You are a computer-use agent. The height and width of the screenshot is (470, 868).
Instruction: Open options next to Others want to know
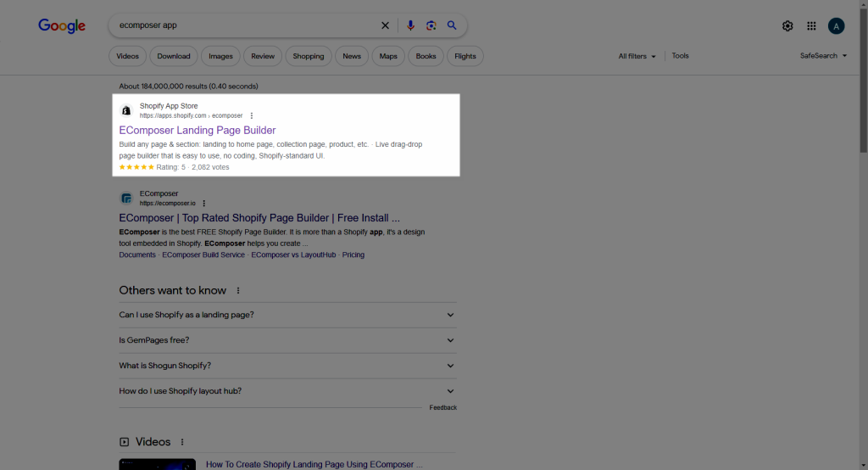[x=238, y=290]
